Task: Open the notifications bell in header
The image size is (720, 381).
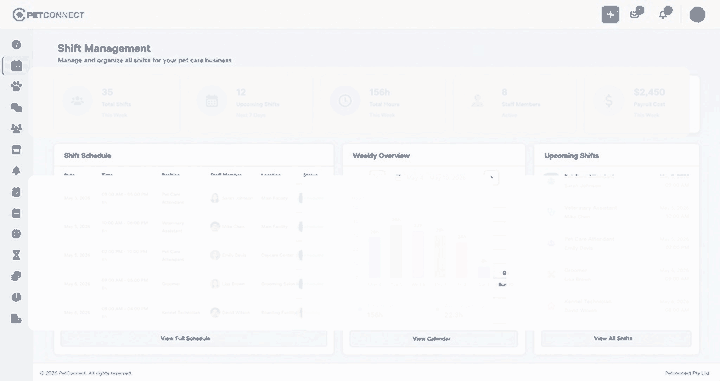Action: [x=665, y=13]
